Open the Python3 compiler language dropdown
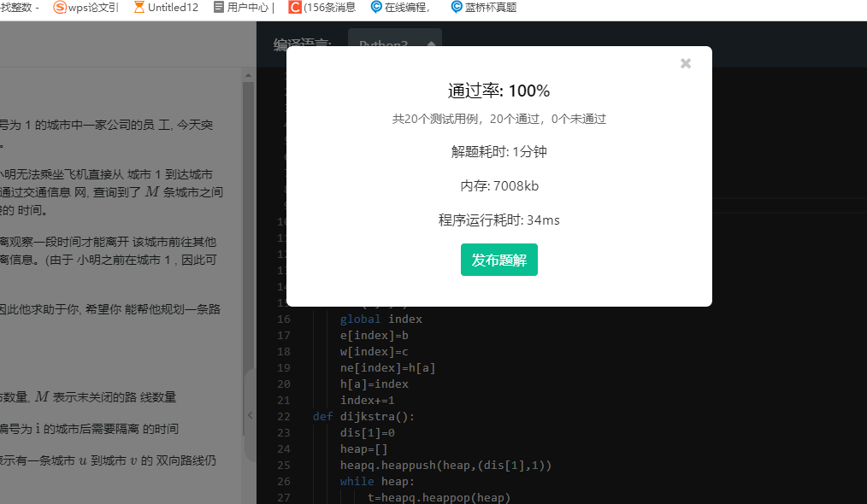The image size is (867, 504). tap(394, 41)
